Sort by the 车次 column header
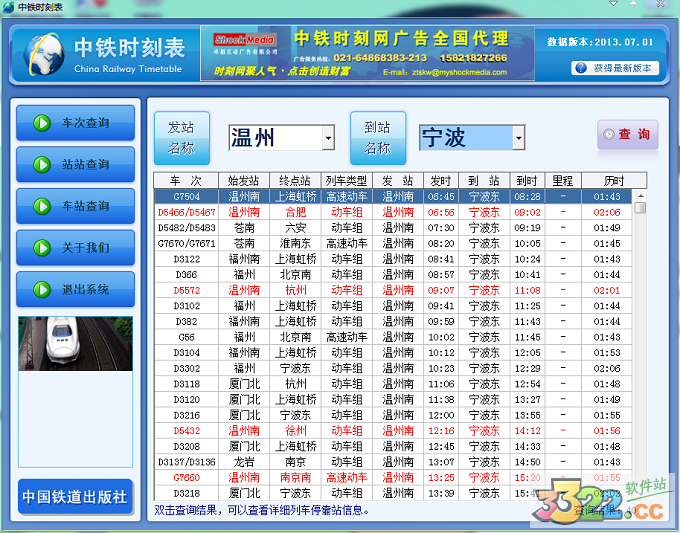680x533 pixels. tap(186, 180)
